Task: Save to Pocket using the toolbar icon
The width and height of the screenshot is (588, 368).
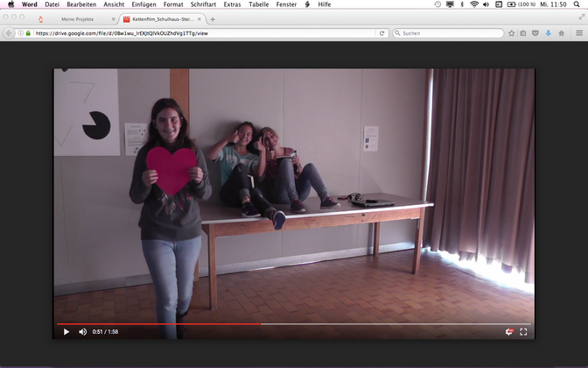Action: [535, 33]
